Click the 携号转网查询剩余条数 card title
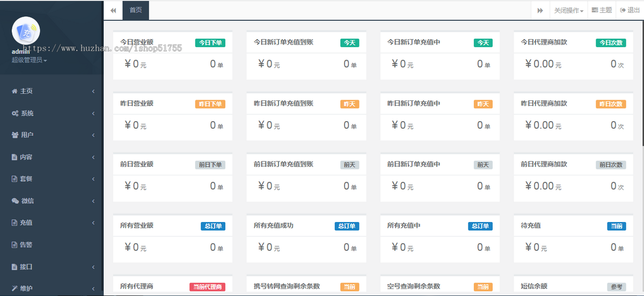This screenshot has width=644, height=296. [287, 286]
